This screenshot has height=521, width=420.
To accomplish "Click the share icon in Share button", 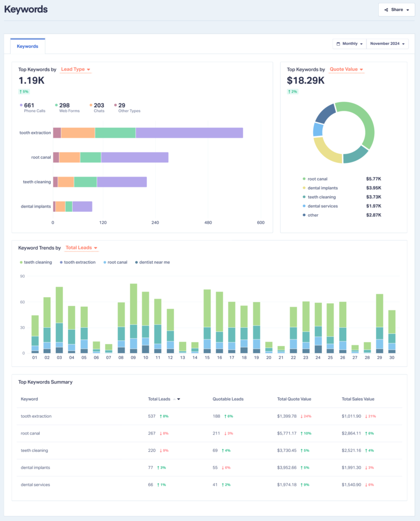I will pos(386,10).
